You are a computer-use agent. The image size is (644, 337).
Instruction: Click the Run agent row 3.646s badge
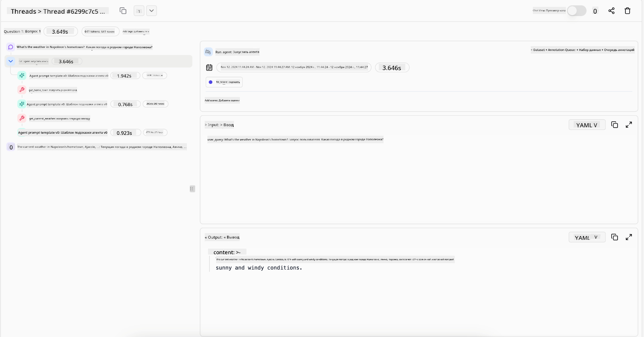[x=67, y=62]
